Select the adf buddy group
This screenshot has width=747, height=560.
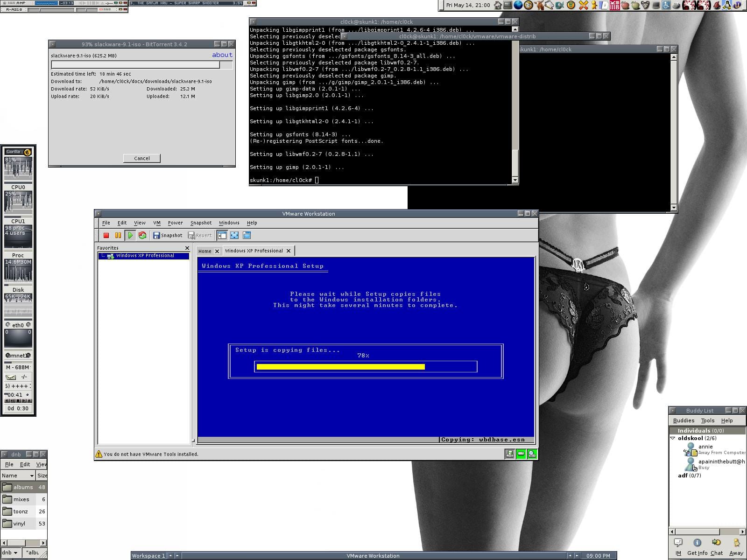(689, 476)
